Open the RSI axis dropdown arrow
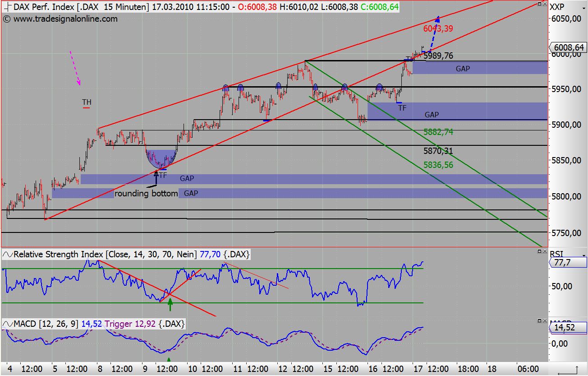 (584, 256)
